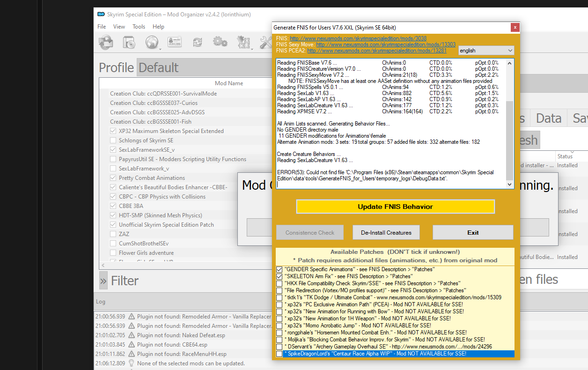Click warning icon beside CBE64.esp log entry
This screenshot has height=370, width=588.
point(132,345)
